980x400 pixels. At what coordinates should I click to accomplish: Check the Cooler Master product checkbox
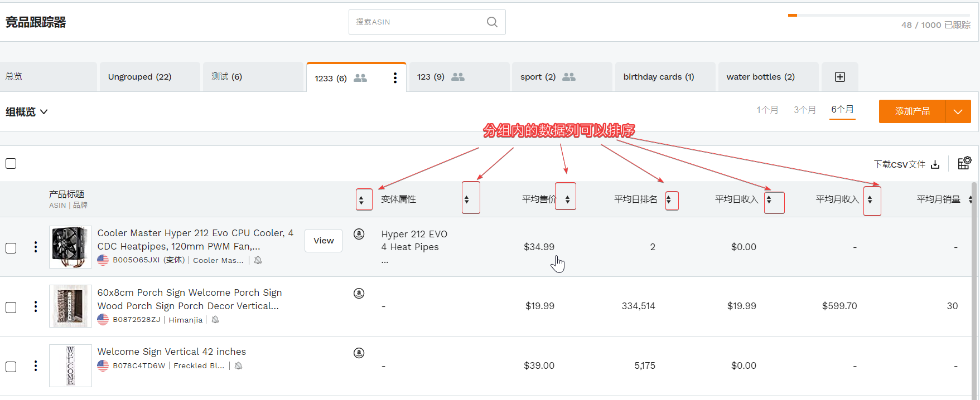point(11,248)
